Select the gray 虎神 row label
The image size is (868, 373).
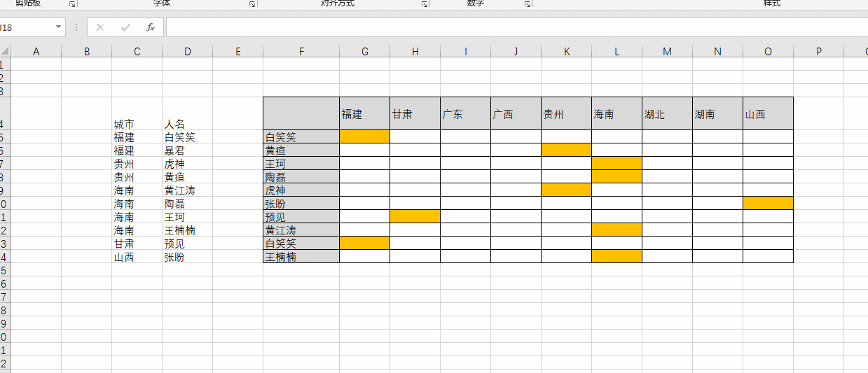click(x=301, y=190)
